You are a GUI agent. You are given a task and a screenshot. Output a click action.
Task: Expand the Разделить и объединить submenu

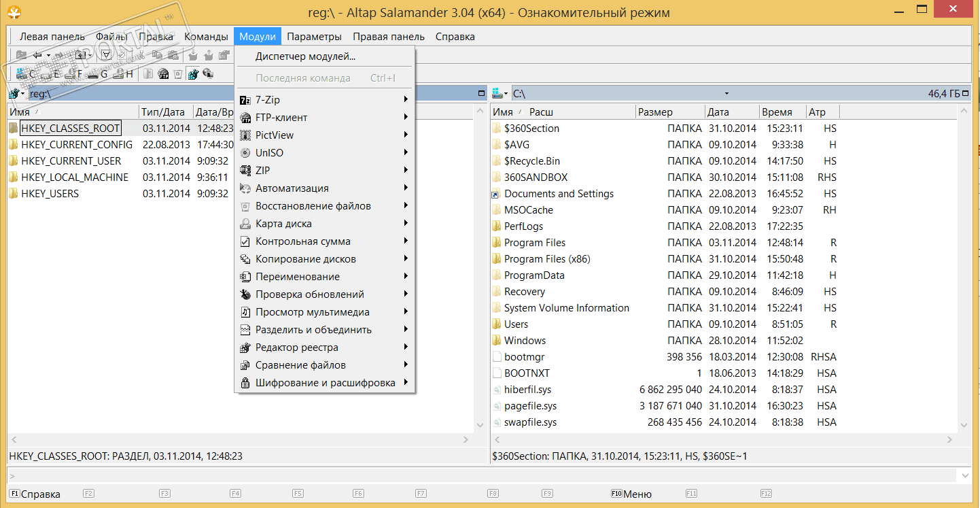325,329
